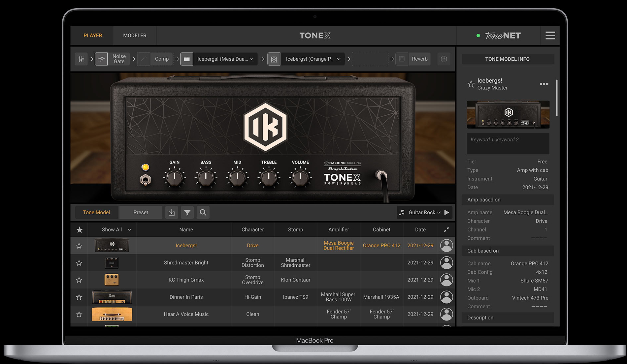Select the Preset tab

tap(141, 213)
